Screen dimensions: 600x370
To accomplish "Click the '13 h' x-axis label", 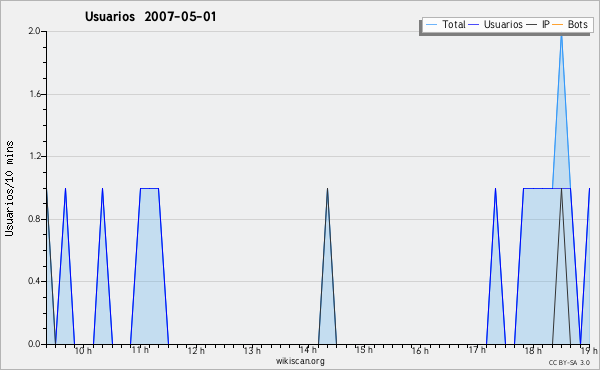I will tap(252, 350).
